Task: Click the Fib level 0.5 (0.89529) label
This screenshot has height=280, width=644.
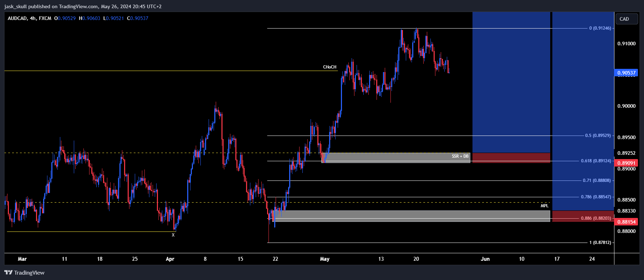Action: pos(598,136)
